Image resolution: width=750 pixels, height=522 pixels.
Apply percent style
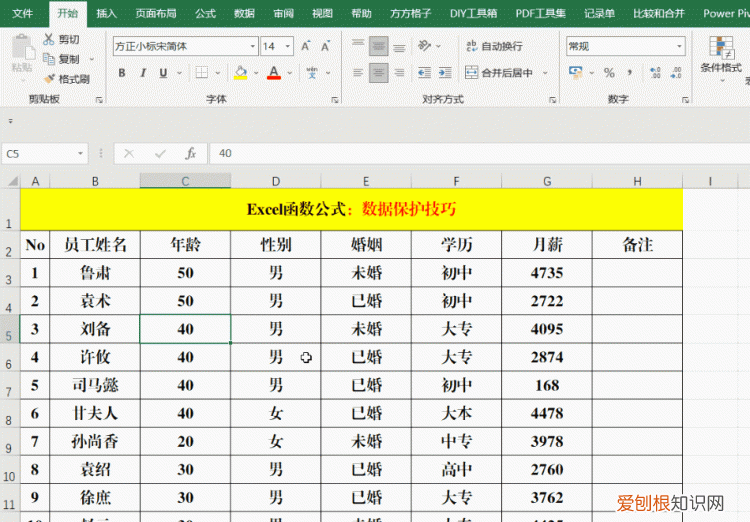609,73
